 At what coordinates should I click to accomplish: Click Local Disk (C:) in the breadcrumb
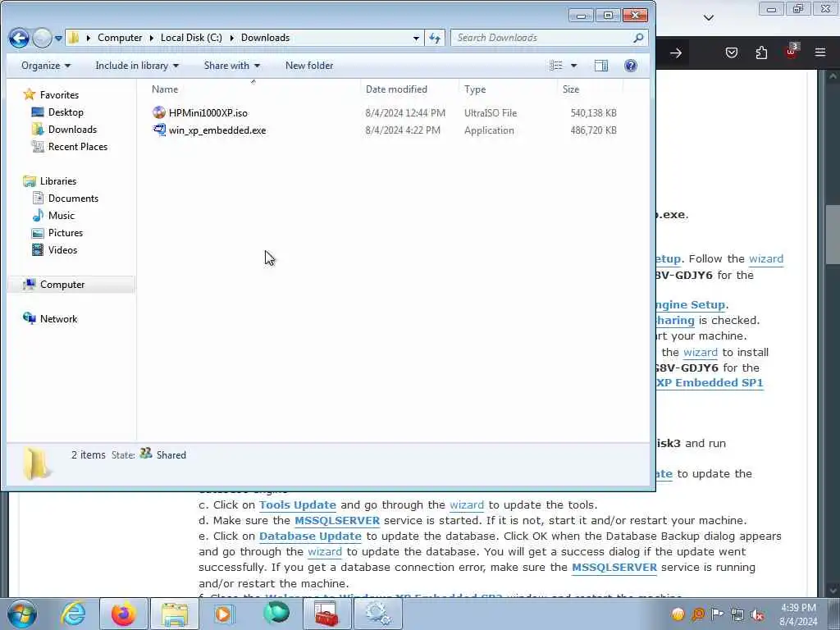pos(191,38)
